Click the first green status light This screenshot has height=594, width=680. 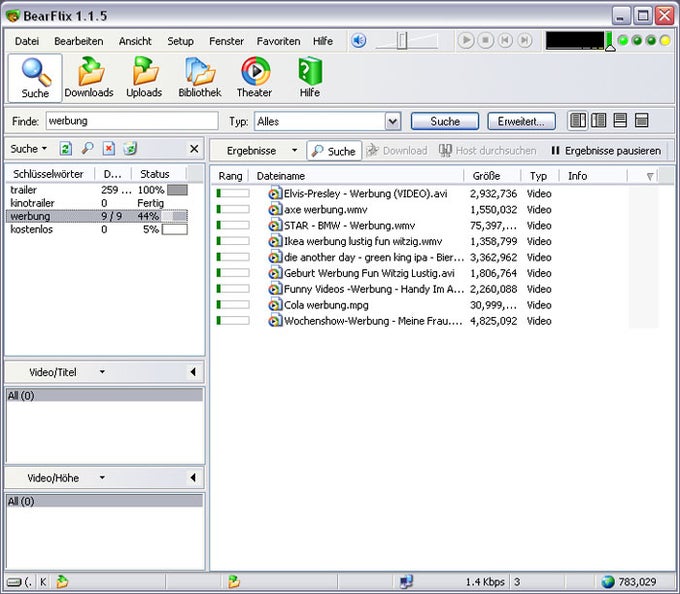623,41
